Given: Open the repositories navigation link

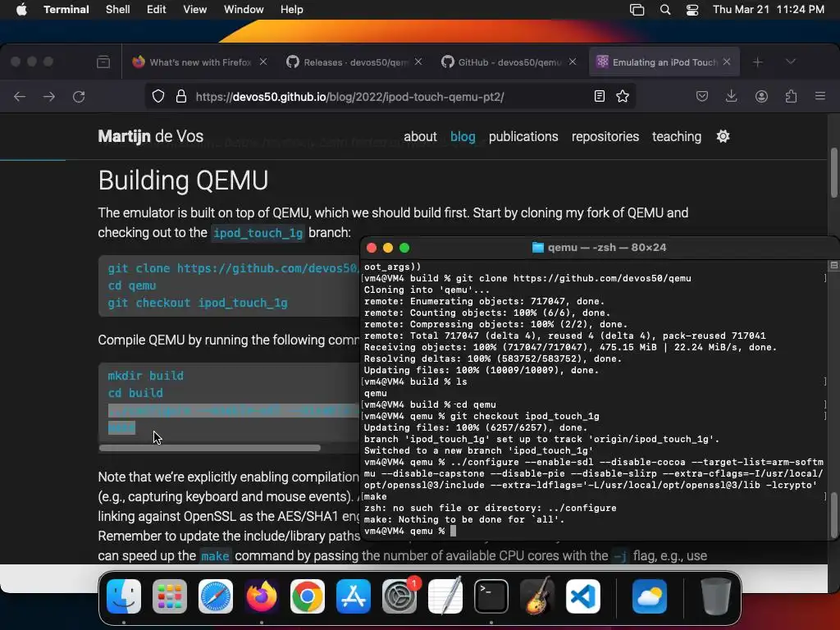Looking at the screenshot, I should pyautogui.click(x=605, y=137).
